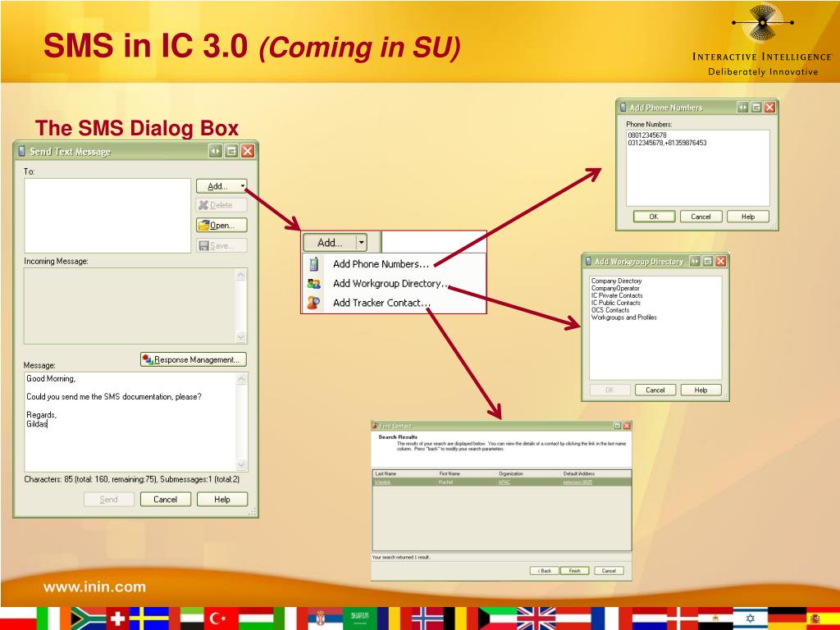Click pin arrows icon in Add Phone Numbers title bar
This screenshot has width=840, height=630.
point(742,107)
